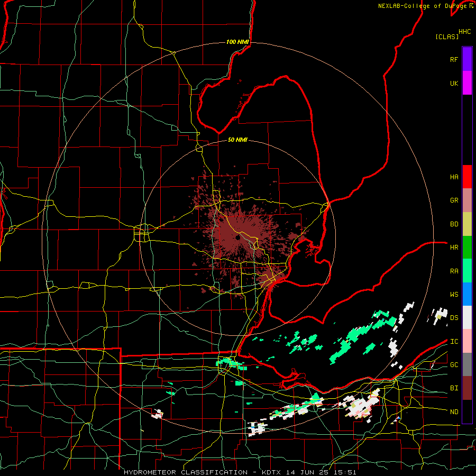Click the "14 JUN 25" date text
This screenshot has height=476, width=476.
tap(307, 472)
